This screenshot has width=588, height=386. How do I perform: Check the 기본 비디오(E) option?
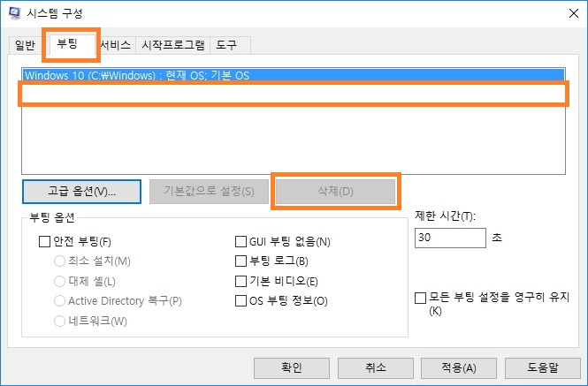241,281
